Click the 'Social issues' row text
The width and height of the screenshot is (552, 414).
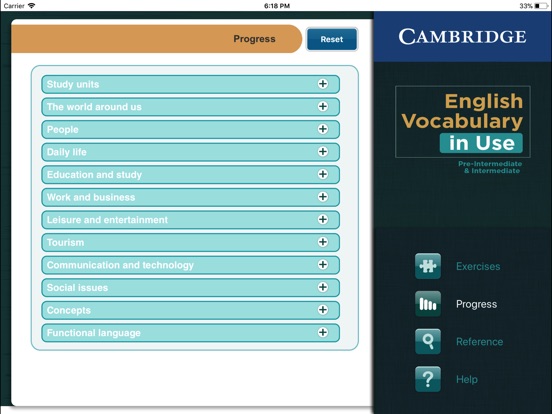77,288
